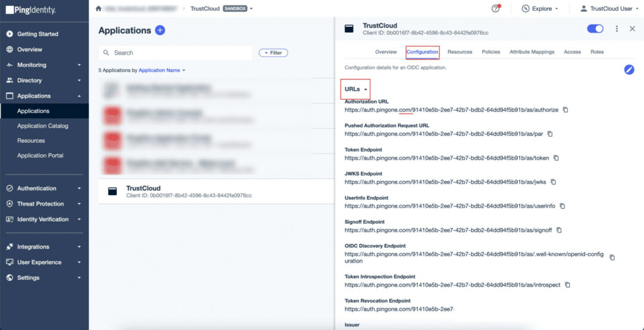
Task: Click the Identity Verification card icon
Action: (x=10, y=220)
